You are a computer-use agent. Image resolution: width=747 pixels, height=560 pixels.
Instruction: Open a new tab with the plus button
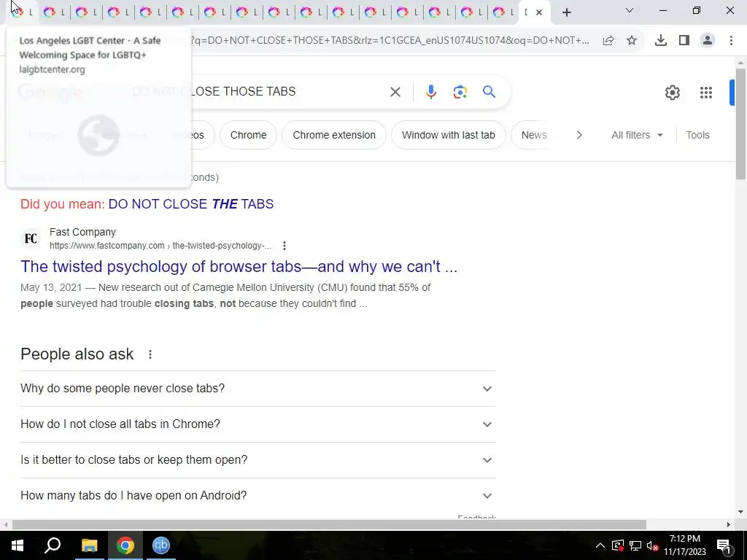point(566,13)
